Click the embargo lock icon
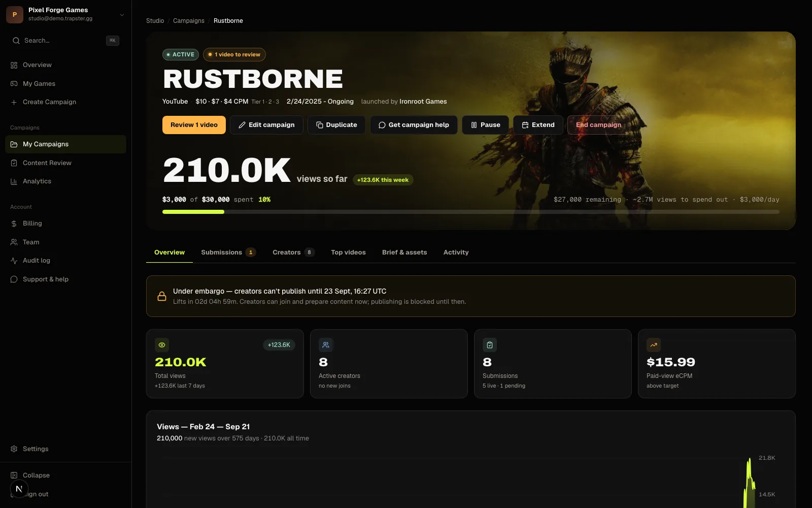Viewport: 812px width, 508px height. pyautogui.click(x=162, y=296)
